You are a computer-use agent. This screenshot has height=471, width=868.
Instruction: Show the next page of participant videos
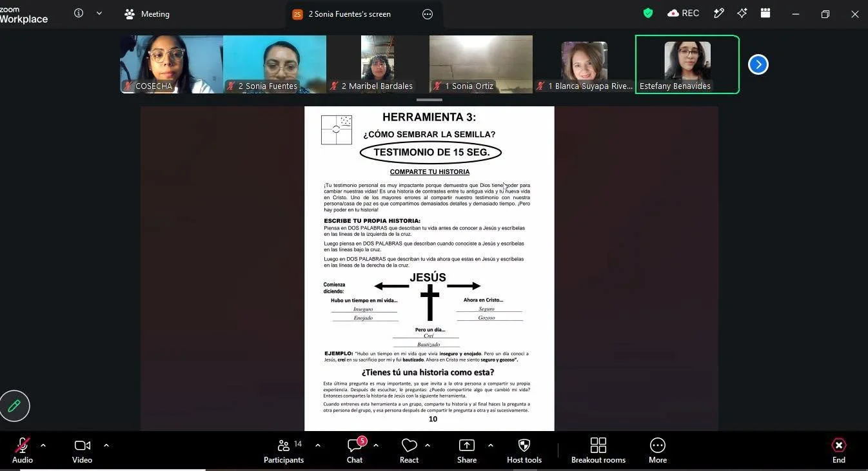(758, 64)
